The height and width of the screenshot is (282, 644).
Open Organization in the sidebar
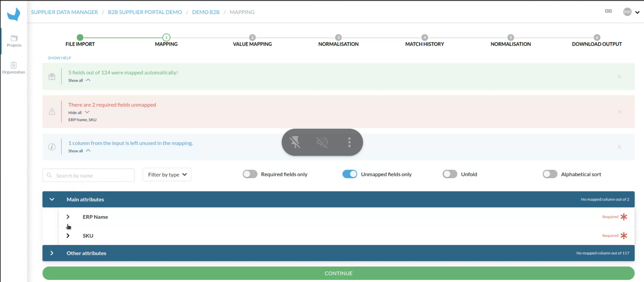coord(14,68)
